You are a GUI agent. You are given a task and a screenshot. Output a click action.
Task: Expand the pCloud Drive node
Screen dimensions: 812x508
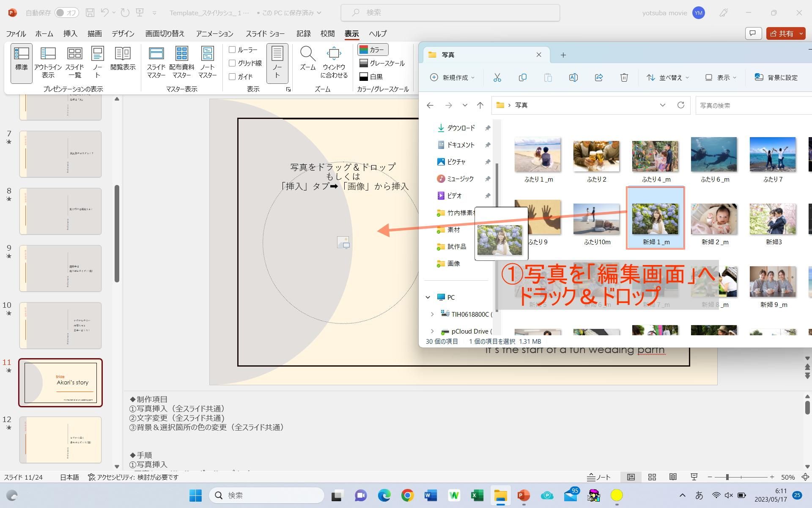click(432, 331)
